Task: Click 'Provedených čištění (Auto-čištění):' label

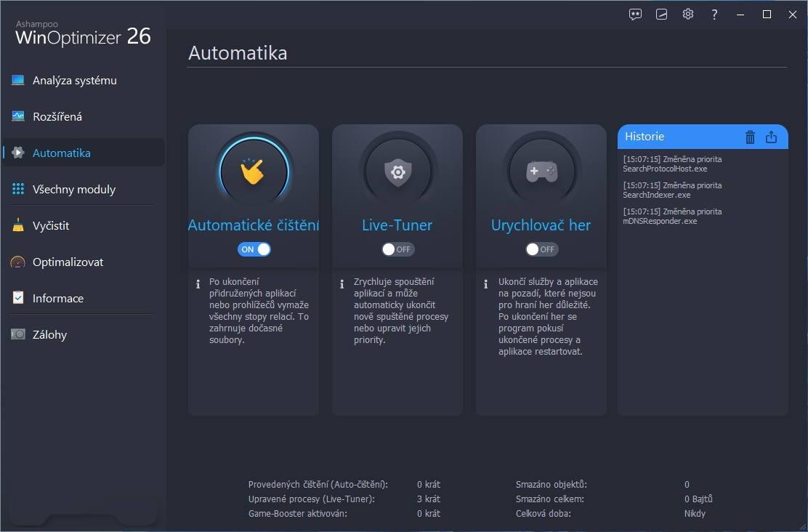Action: (x=318, y=485)
